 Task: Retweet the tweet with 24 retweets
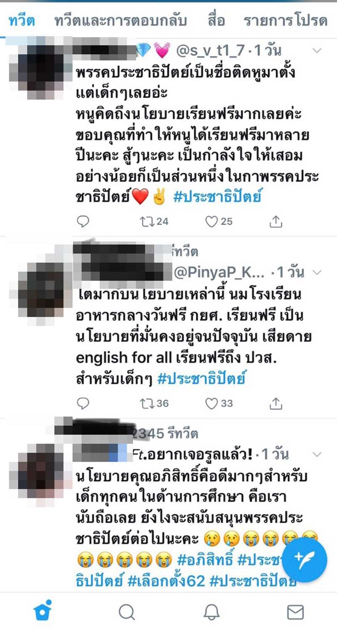coord(154,221)
